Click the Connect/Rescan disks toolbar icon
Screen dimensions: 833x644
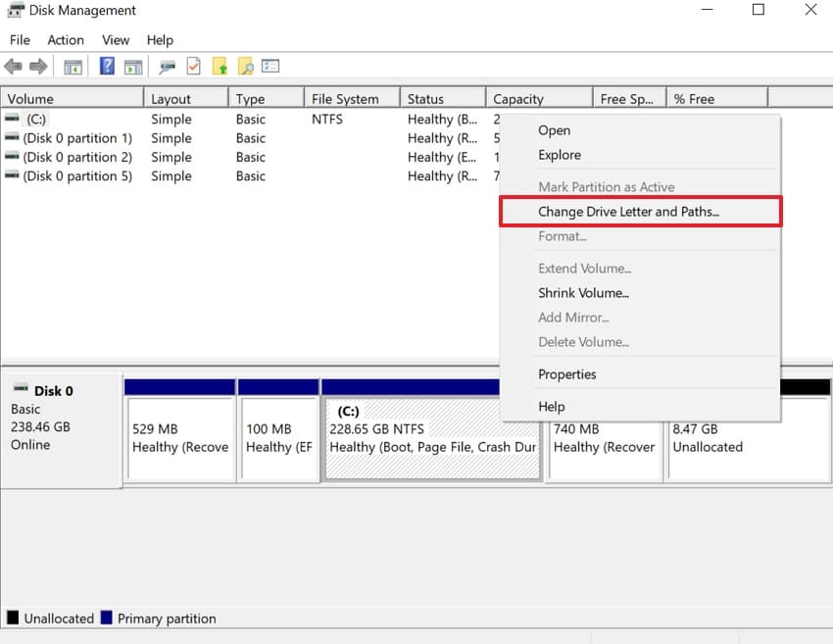click(167, 67)
